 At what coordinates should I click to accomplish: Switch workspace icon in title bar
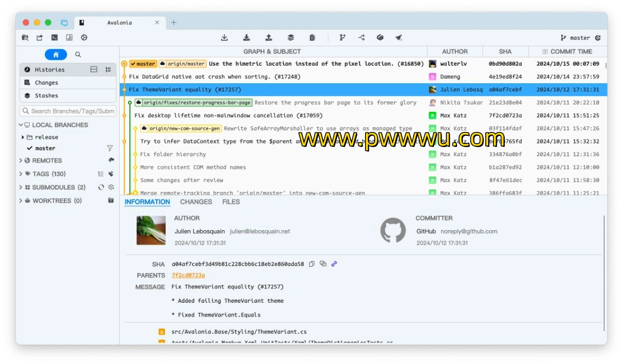click(x=64, y=22)
